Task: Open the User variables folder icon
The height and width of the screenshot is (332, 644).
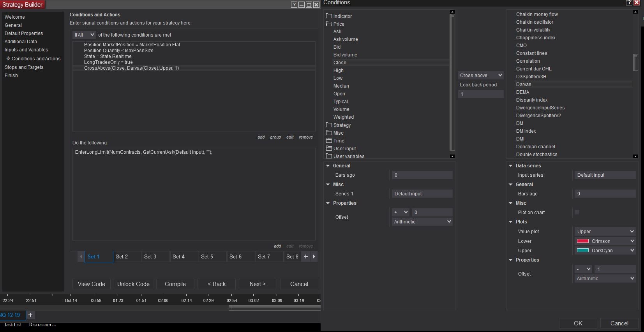Action: point(329,156)
